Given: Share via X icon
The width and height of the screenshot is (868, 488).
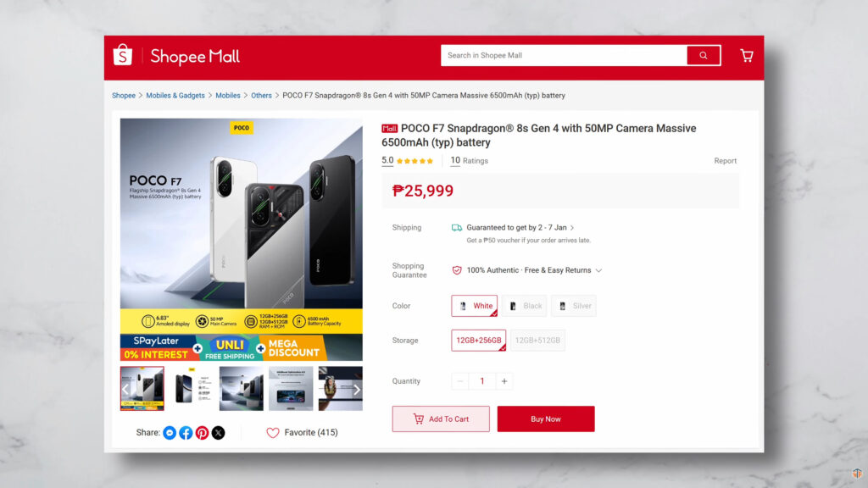Looking at the screenshot, I should (218, 433).
